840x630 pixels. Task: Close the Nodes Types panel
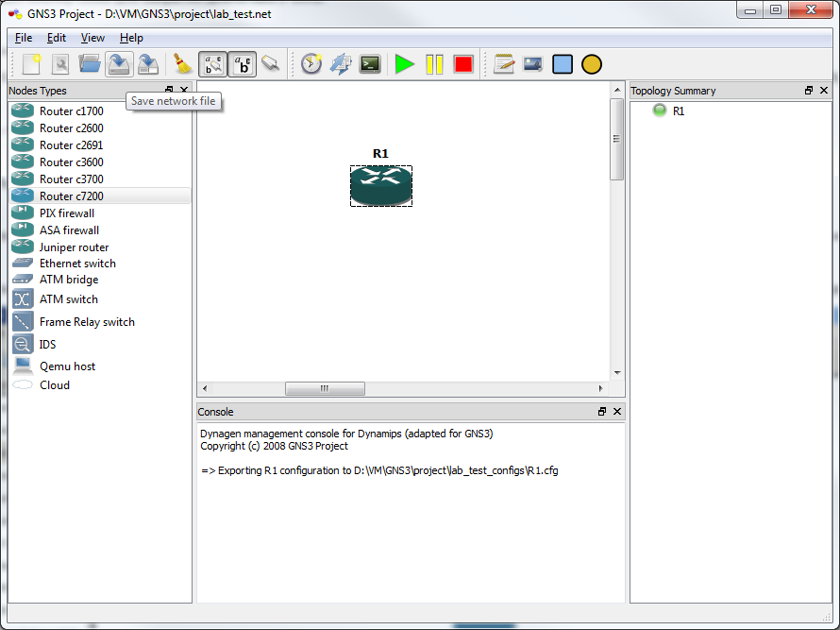tap(184, 89)
